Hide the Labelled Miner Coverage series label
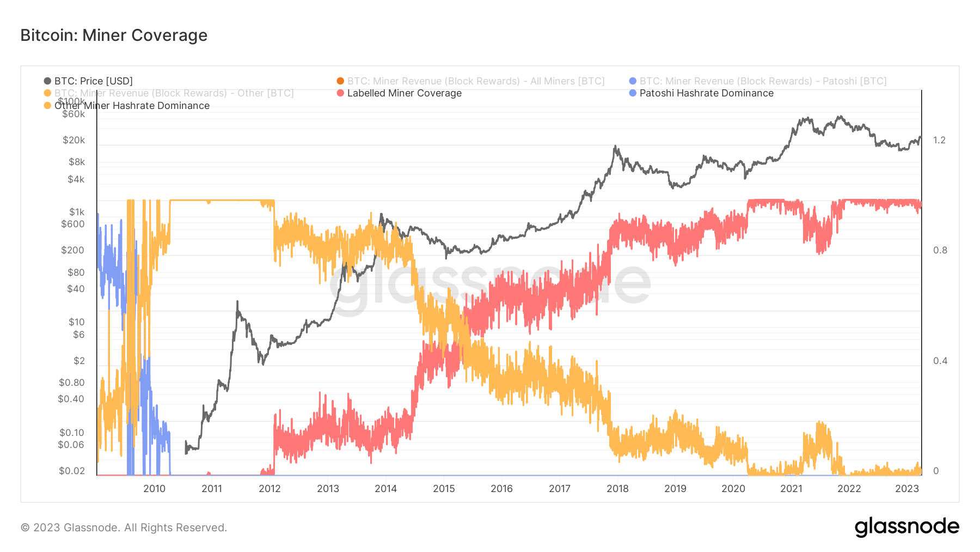Image resolution: width=980 pixels, height=552 pixels. coord(405,93)
